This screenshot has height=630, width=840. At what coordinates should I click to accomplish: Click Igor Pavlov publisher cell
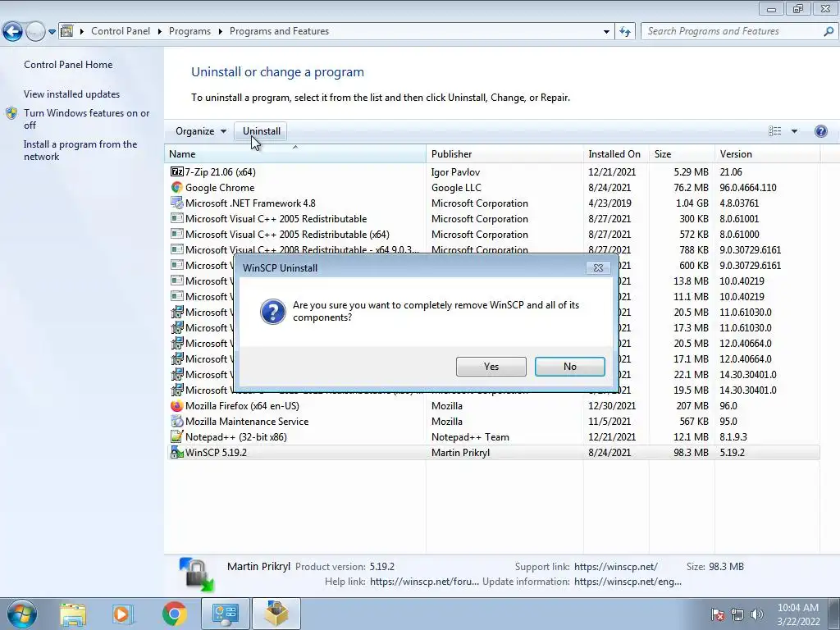455,172
